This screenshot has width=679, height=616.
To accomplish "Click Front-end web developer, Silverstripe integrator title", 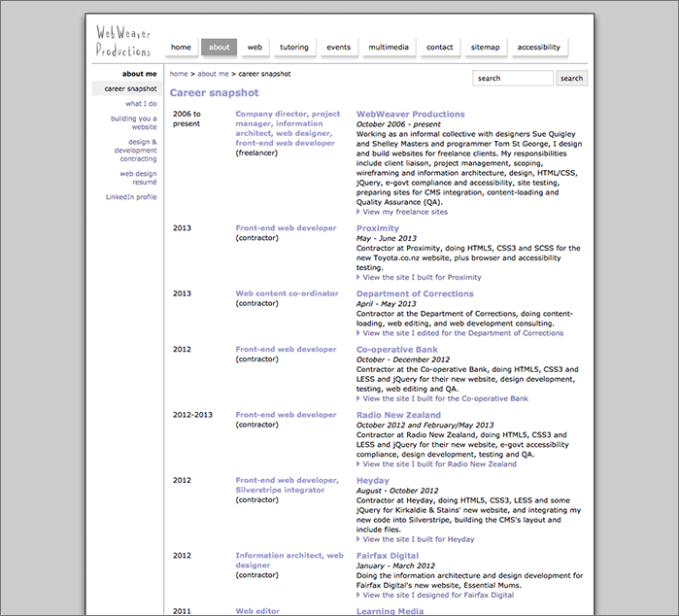I will pyautogui.click(x=288, y=485).
